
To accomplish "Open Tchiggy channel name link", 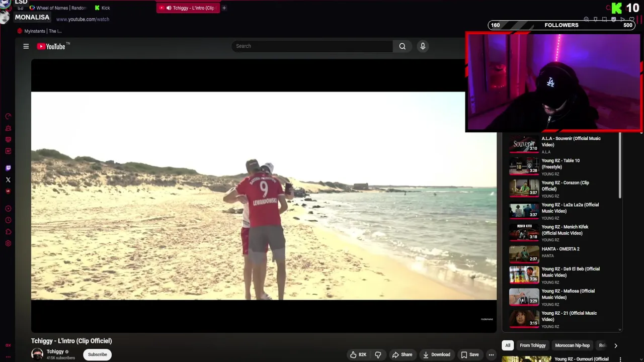I will click(x=55, y=351).
